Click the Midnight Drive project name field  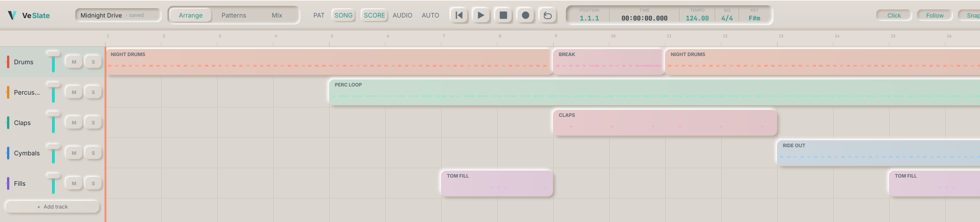(118, 15)
